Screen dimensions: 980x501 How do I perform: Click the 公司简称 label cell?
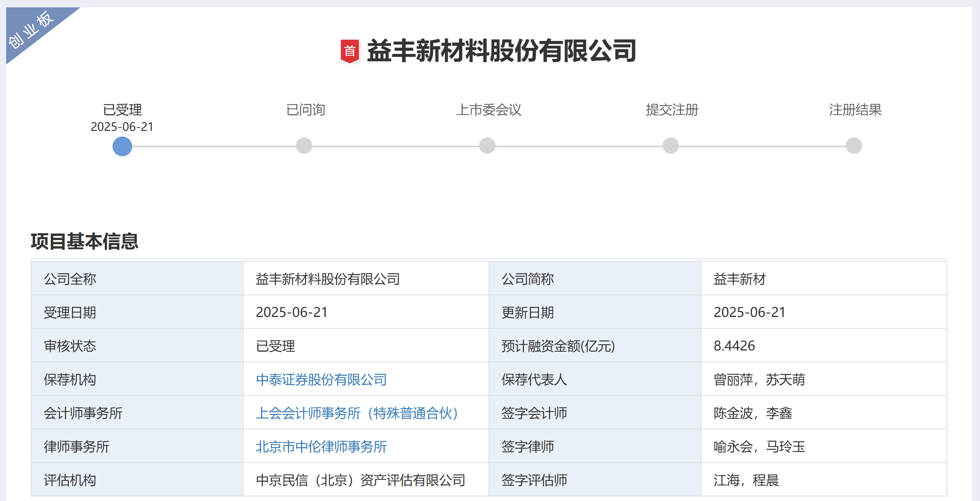(x=595, y=279)
